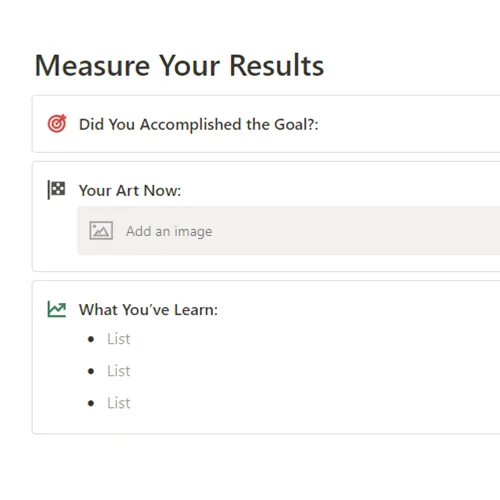Click the 'Your Art Now:' heading text
500x500 pixels.
[x=130, y=191]
